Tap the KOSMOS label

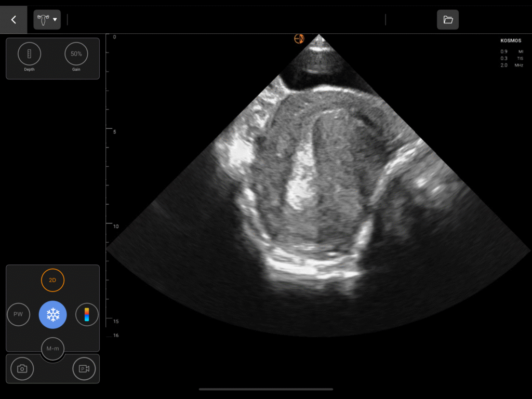click(510, 41)
